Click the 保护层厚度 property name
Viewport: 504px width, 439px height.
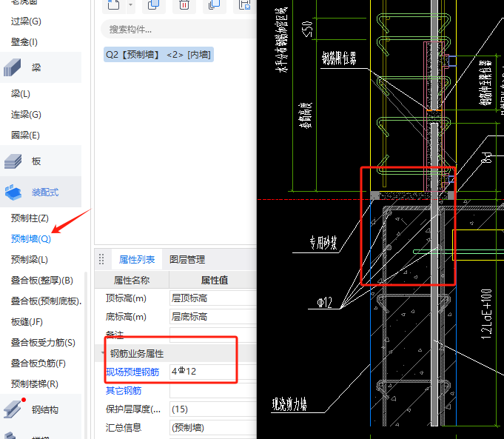pos(133,409)
